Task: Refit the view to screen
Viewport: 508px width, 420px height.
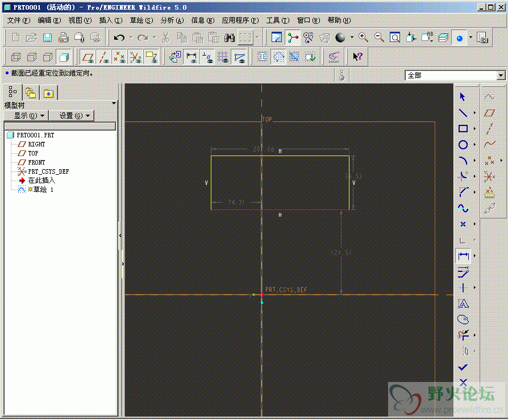Action: (x=395, y=38)
